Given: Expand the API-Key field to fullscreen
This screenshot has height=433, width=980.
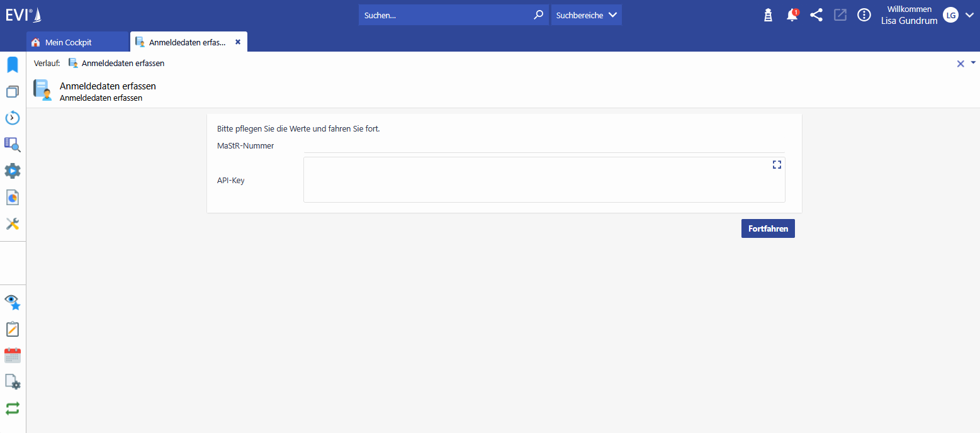Looking at the screenshot, I should click(777, 165).
